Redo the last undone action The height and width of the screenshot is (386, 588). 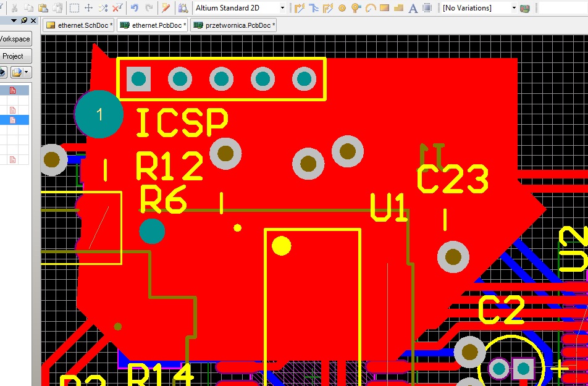[149, 7]
